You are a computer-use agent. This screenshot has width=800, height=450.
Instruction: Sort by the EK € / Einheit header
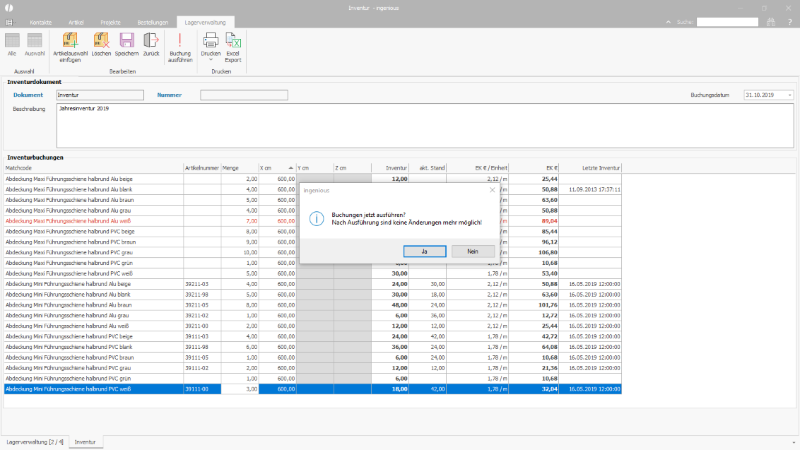pos(478,168)
